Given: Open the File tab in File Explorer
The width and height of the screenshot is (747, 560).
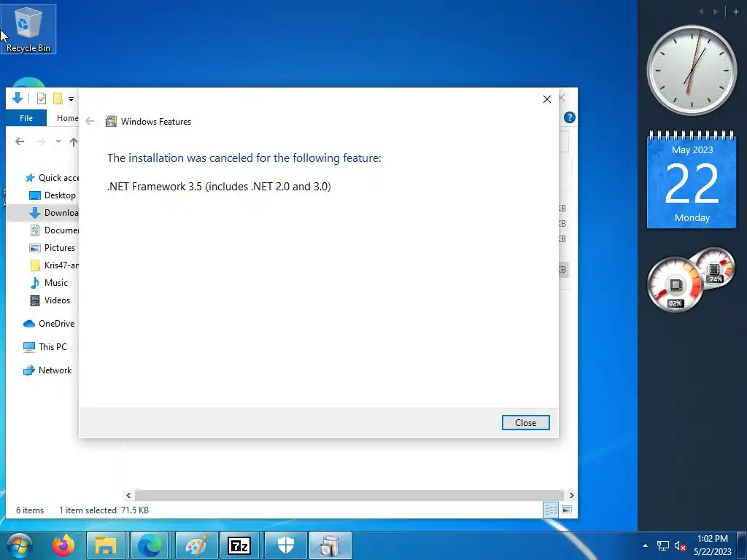Looking at the screenshot, I should coord(26,118).
